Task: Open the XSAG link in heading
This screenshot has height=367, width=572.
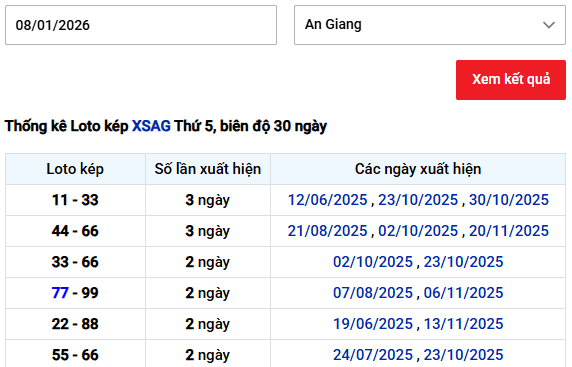Action: tap(151, 126)
